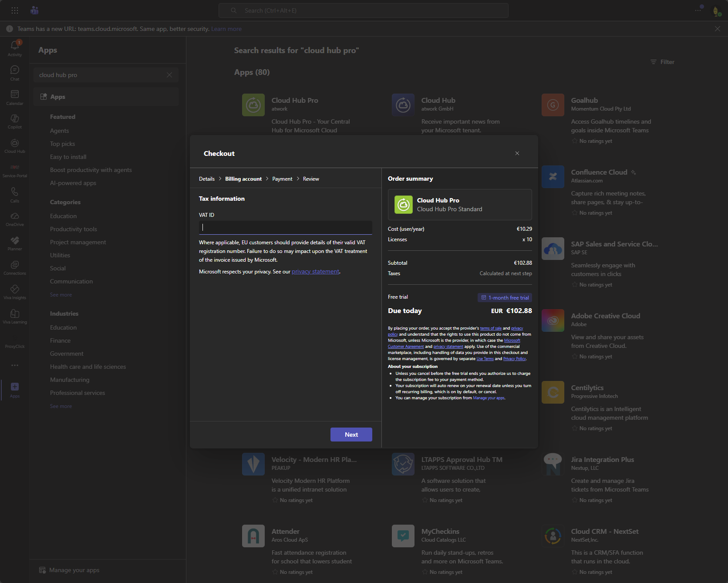Click the Teams logo icon in the header
Viewport: 728px width, 583px height.
35,10
